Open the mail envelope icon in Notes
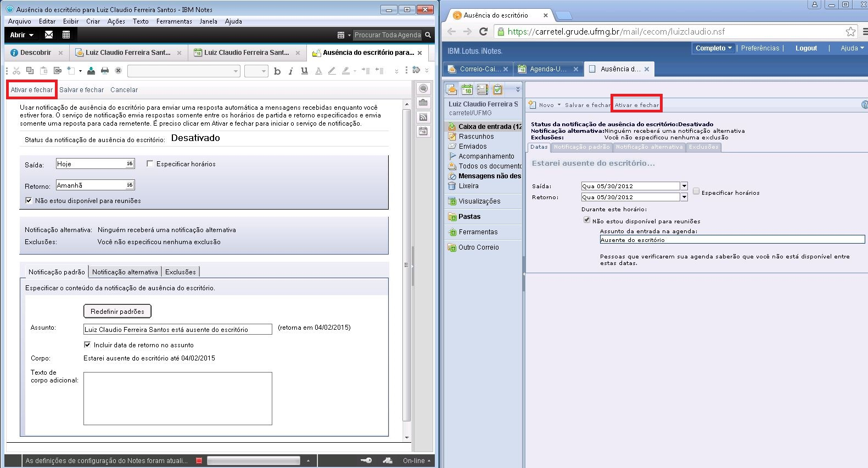The image size is (868, 468). click(49, 35)
